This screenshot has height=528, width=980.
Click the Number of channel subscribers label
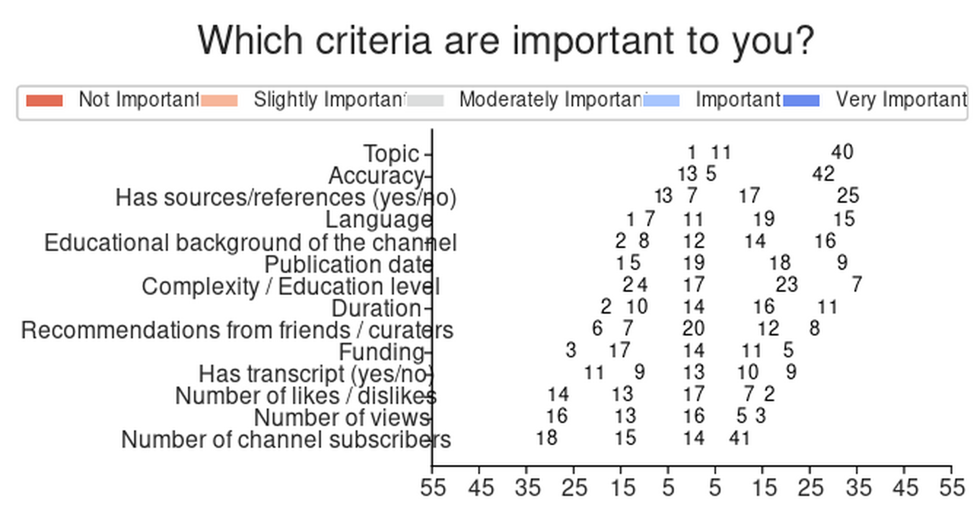pos(286,440)
